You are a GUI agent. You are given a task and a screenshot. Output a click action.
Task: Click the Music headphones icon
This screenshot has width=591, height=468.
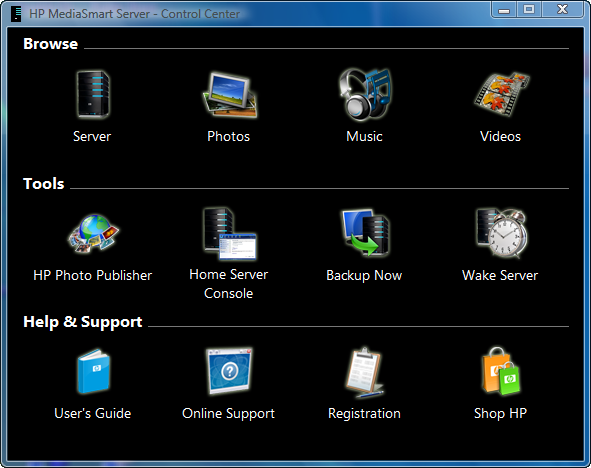click(x=364, y=94)
